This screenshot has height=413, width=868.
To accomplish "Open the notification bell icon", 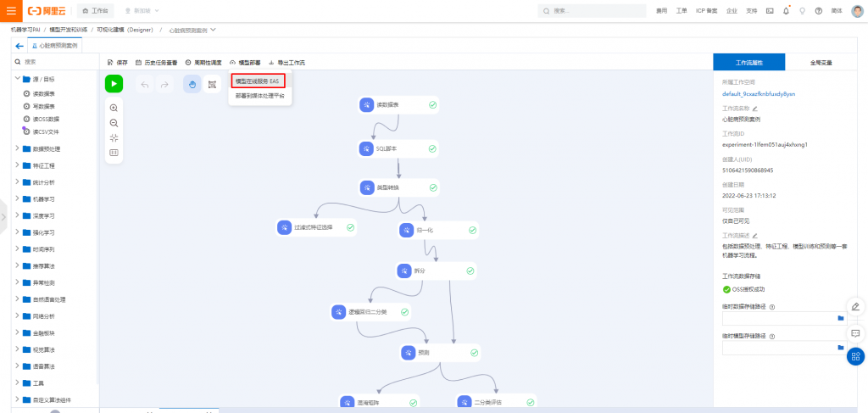I will pyautogui.click(x=786, y=10).
